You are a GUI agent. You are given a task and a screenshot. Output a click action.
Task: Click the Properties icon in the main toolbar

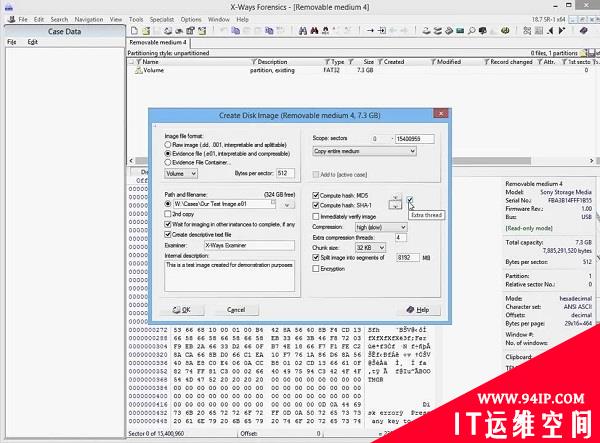[191, 31]
